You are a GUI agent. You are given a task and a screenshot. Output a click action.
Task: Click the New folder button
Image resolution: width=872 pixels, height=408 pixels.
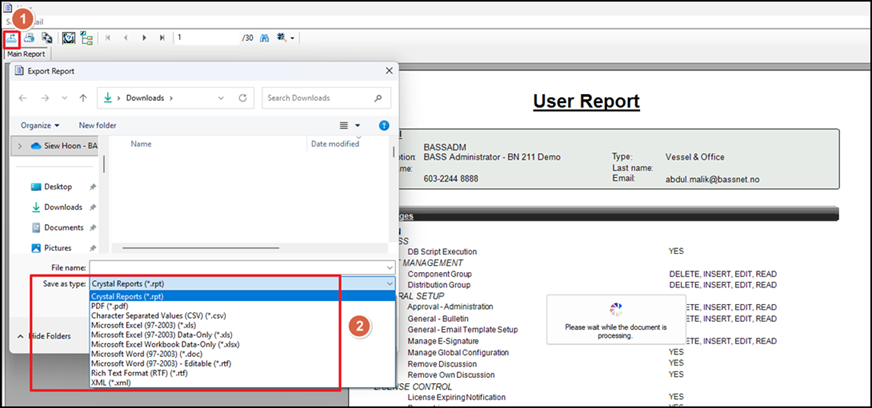click(98, 126)
